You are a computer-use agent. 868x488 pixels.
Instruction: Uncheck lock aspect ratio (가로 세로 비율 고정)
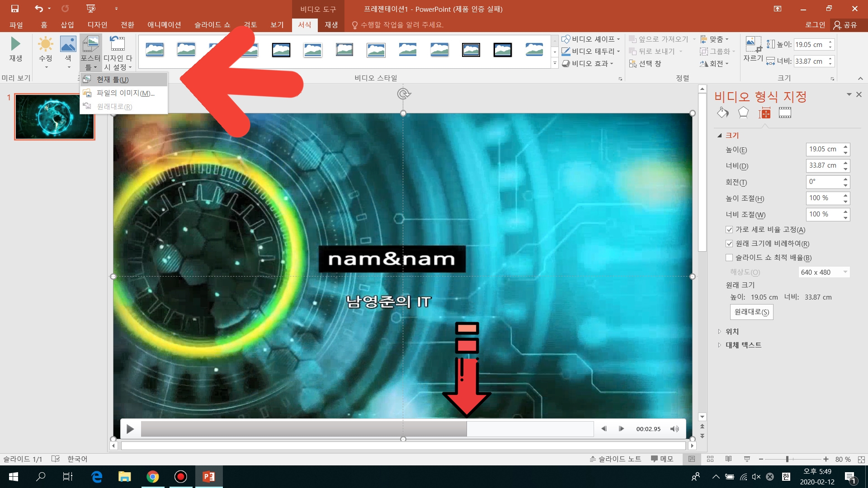tap(729, 230)
